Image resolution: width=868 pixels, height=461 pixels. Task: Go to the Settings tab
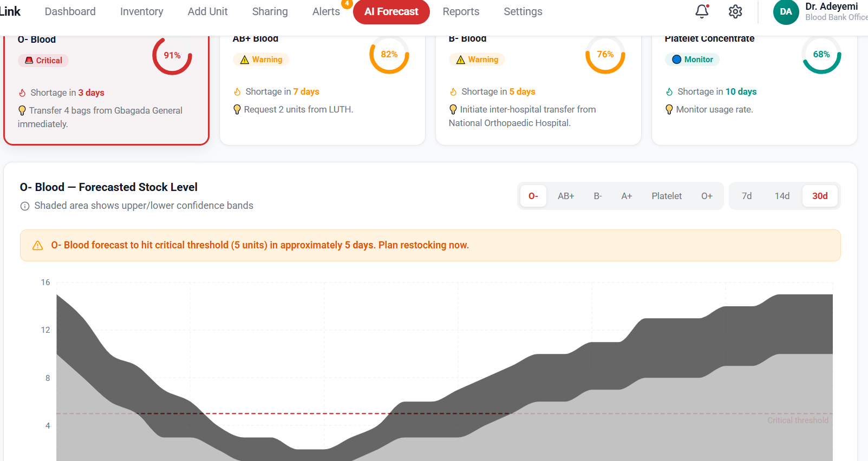(x=523, y=11)
